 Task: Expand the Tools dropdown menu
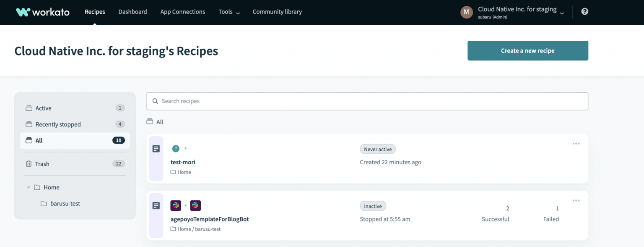coord(229,12)
